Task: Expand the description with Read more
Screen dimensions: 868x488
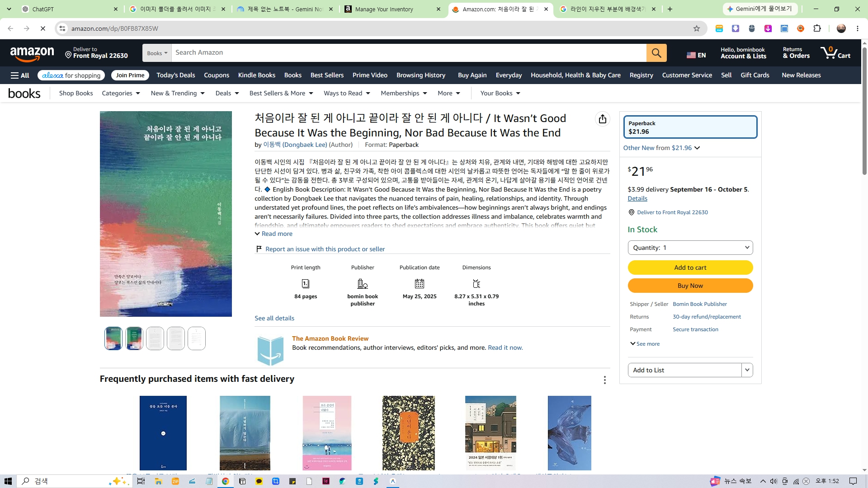Action: tap(274, 234)
